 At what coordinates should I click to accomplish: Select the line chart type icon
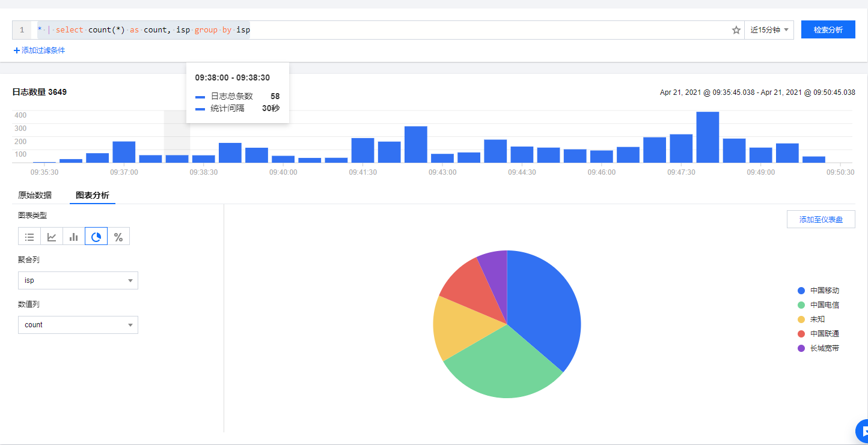pyautogui.click(x=52, y=237)
